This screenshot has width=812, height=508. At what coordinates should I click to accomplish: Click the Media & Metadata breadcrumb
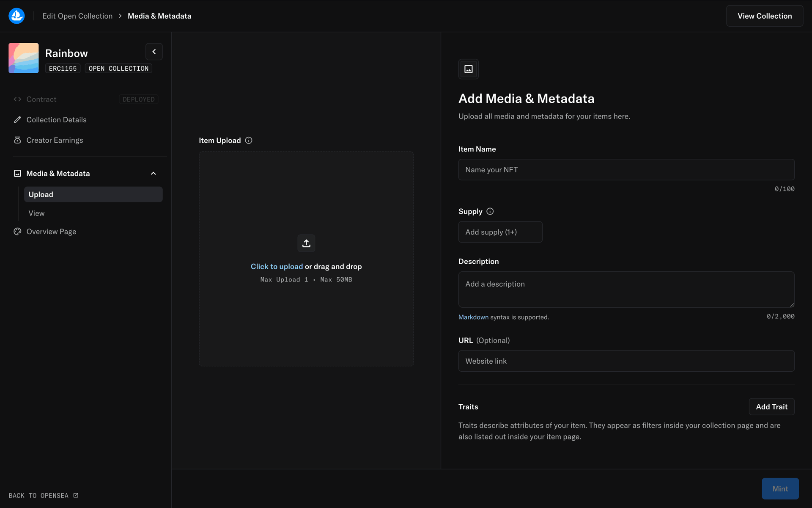pos(159,16)
